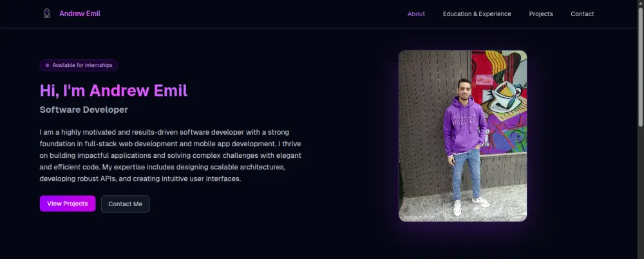Open Education & Experience section link
The image size is (644, 259).
477,14
